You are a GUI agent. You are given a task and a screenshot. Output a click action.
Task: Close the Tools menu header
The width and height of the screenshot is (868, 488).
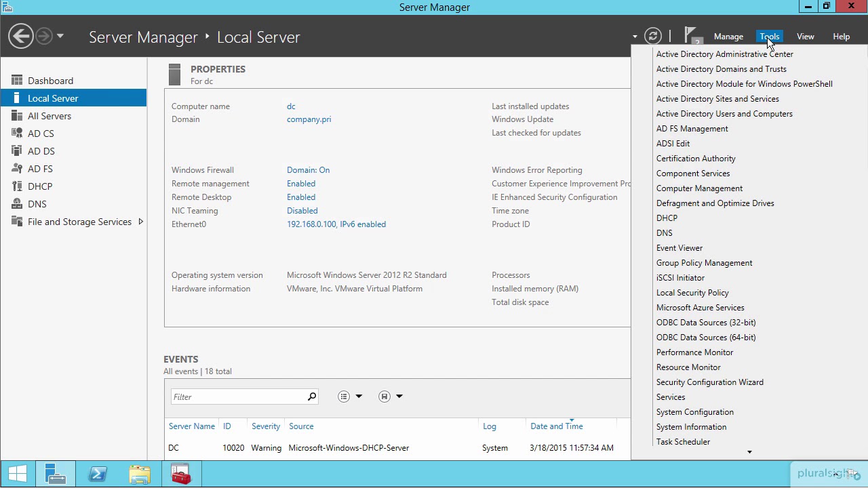770,37
